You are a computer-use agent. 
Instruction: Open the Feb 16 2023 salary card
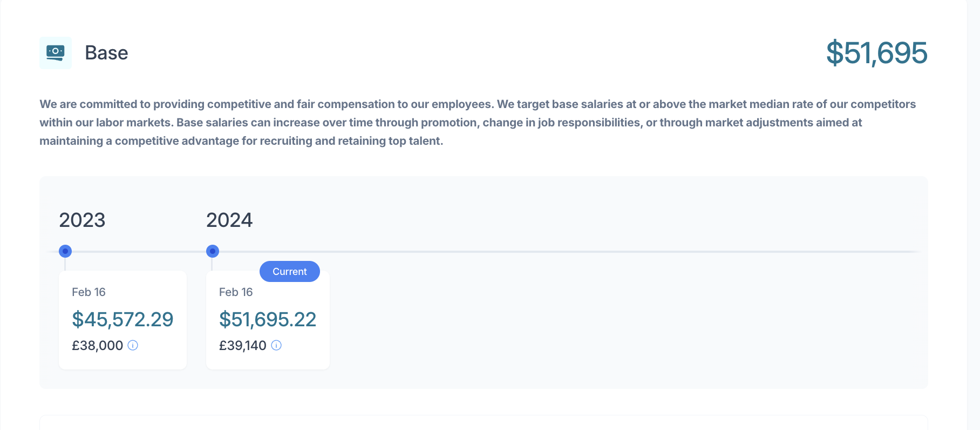[122, 320]
